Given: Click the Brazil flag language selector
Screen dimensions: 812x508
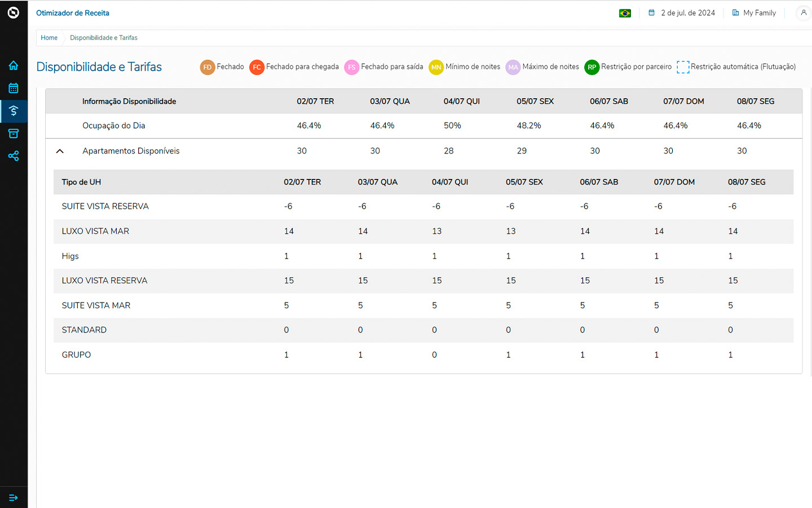Looking at the screenshot, I should (x=625, y=13).
